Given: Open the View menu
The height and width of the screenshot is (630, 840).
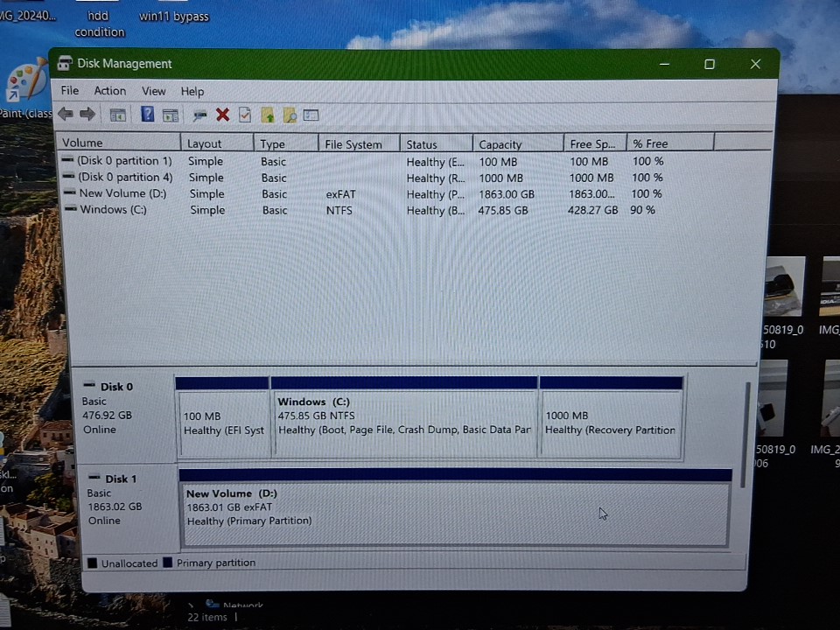Looking at the screenshot, I should (154, 91).
